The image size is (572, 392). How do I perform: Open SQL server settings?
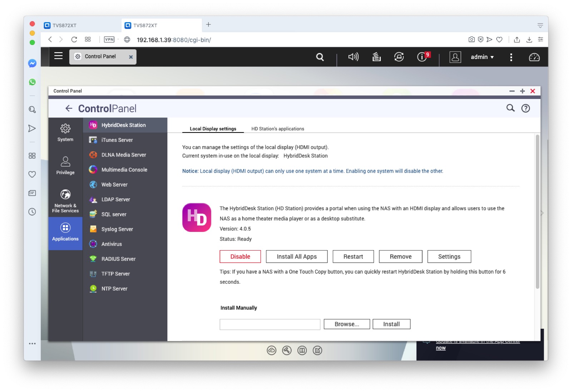point(125,214)
